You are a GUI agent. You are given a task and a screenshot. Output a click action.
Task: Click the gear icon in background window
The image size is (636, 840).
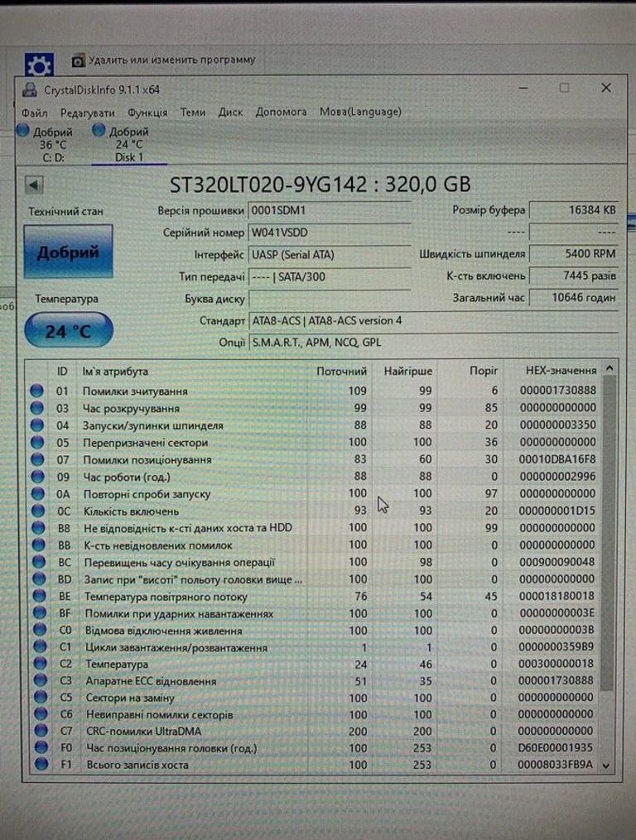click(39, 65)
